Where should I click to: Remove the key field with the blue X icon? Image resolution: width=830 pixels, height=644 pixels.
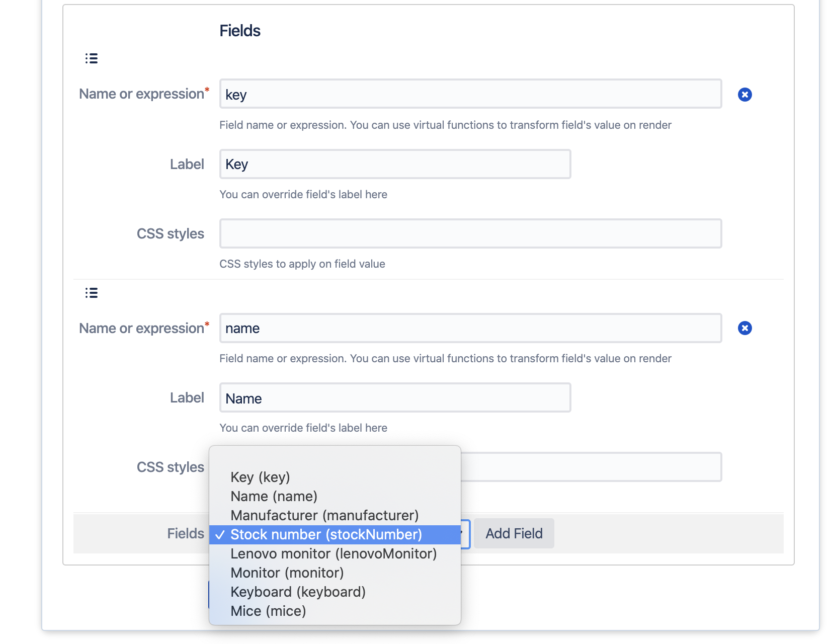(x=745, y=95)
